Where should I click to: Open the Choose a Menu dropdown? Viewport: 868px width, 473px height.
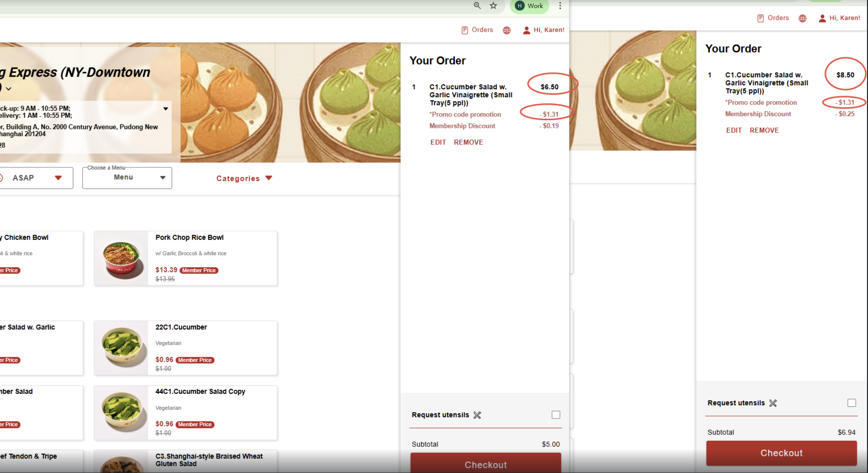127,178
